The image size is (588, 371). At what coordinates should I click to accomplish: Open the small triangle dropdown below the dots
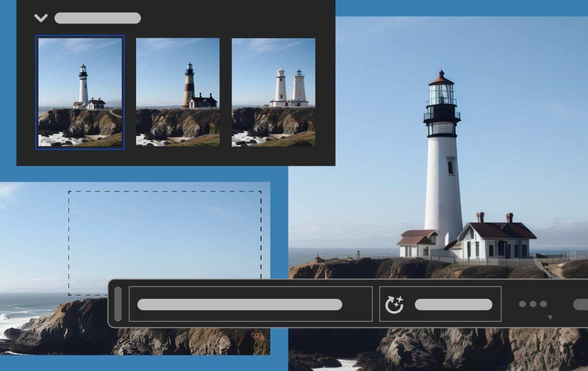click(550, 316)
